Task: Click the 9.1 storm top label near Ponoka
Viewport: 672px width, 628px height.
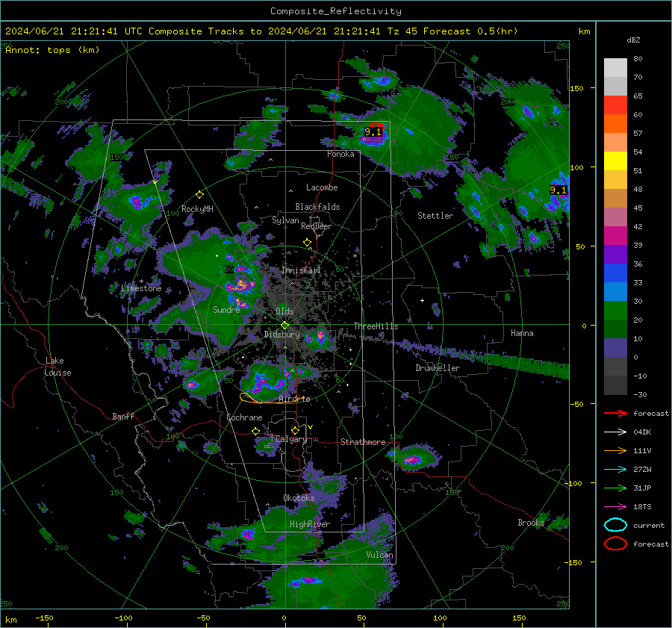Action: click(x=373, y=132)
